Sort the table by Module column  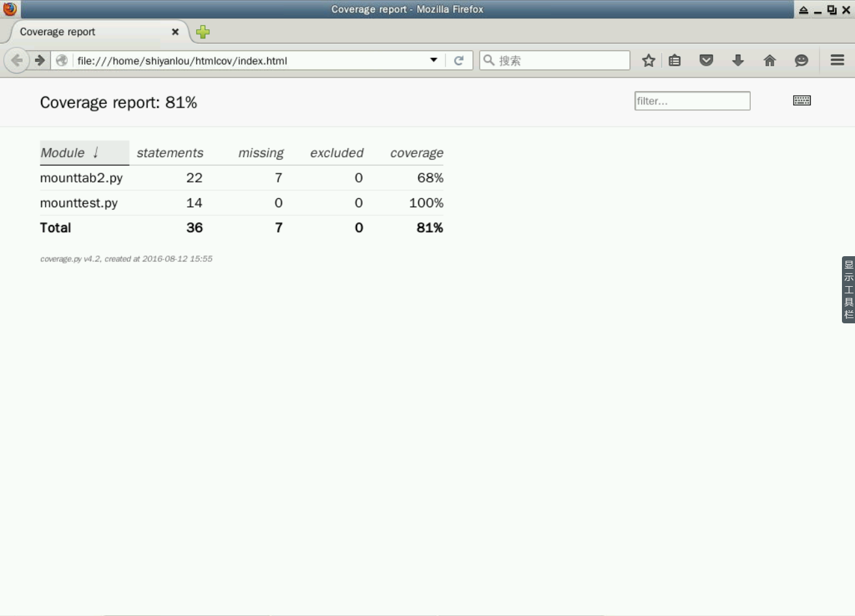pos(63,153)
